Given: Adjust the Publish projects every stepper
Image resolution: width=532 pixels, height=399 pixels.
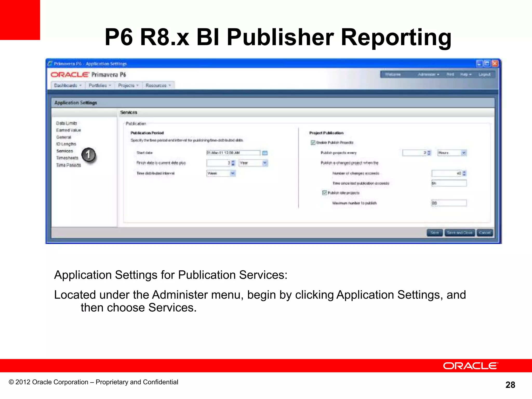Looking at the screenshot, I should (429, 153).
